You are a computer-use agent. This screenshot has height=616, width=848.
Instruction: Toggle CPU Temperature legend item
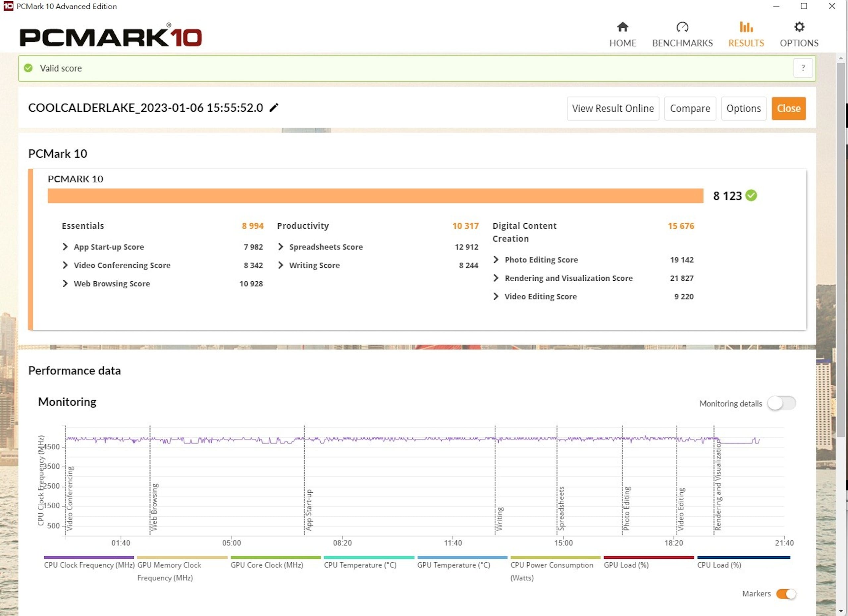pos(369,563)
